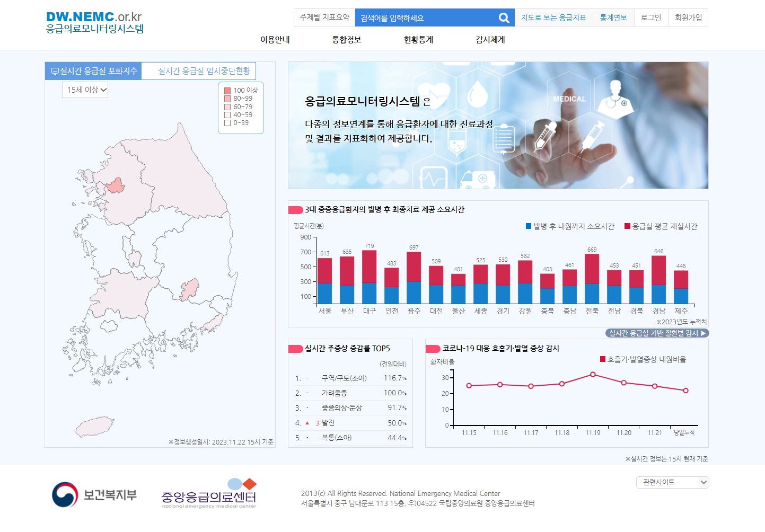Open 지도로 보는 응급지표 page
765x532 pixels.
(554, 17)
